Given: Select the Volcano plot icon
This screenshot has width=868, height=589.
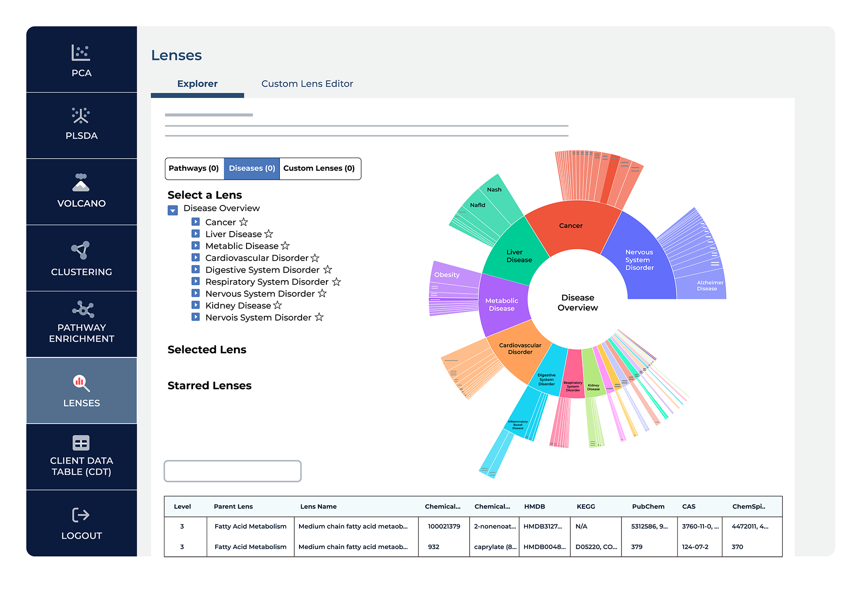Looking at the screenshot, I should (81, 183).
